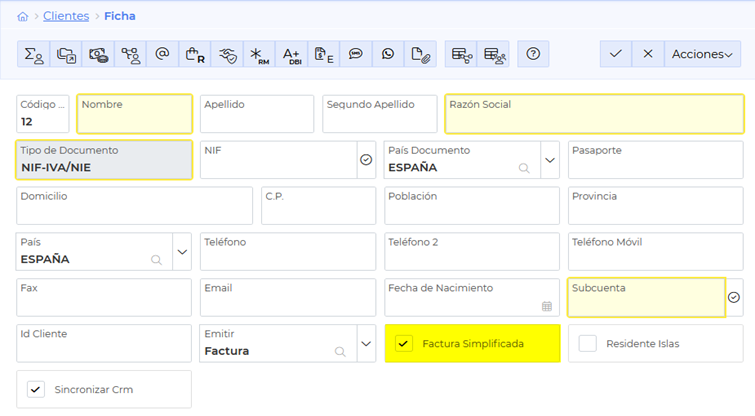Check the Residente Islas checkbox
The height and width of the screenshot is (416, 755).
(587, 343)
